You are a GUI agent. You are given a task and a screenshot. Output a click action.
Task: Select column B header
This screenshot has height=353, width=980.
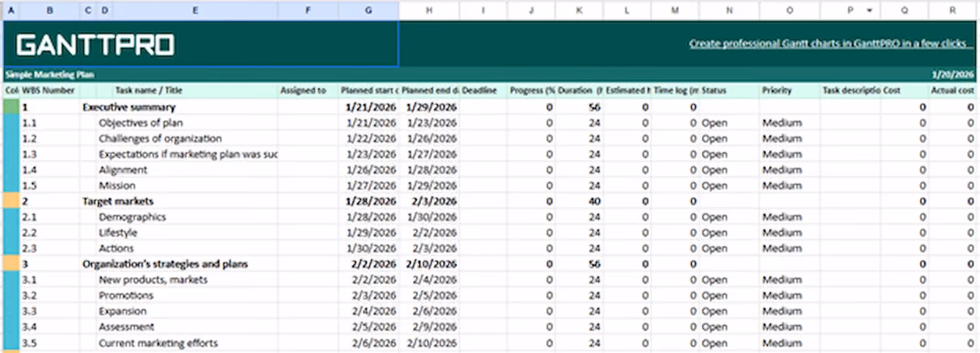click(50, 10)
